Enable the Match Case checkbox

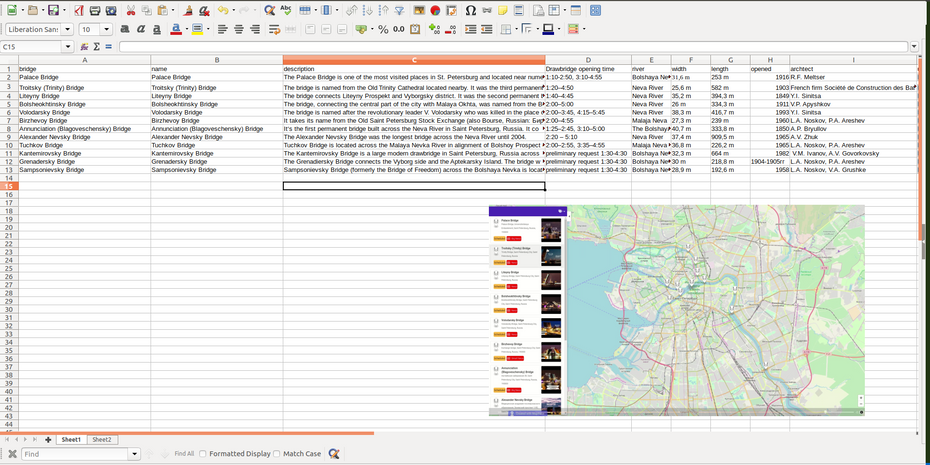pyautogui.click(x=277, y=454)
